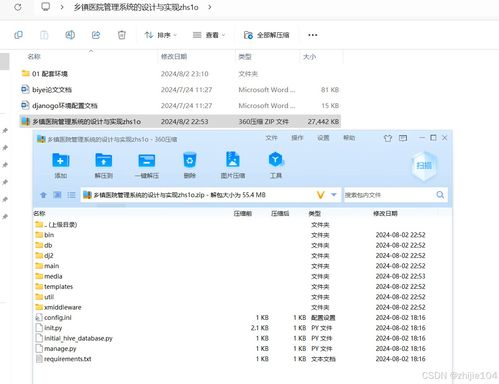Open the 设置 menu in 360压缩
Image resolution: width=499 pixels, height=384 pixels.
pyautogui.click(x=323, y=138)
